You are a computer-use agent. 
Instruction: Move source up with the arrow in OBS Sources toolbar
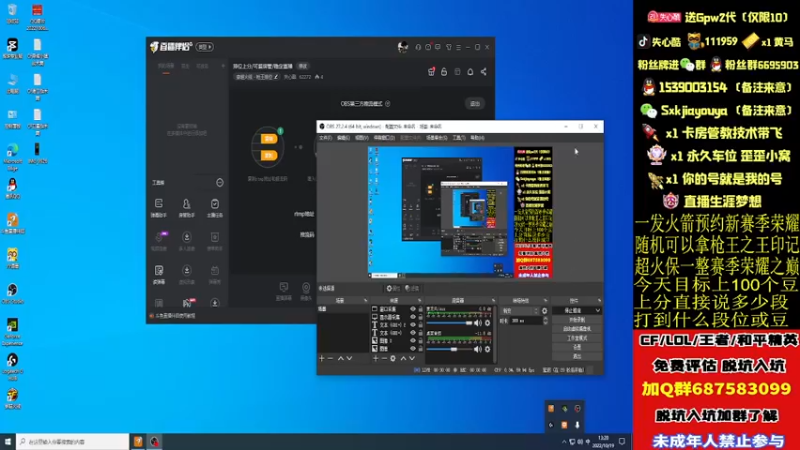[x=403, y=359]
